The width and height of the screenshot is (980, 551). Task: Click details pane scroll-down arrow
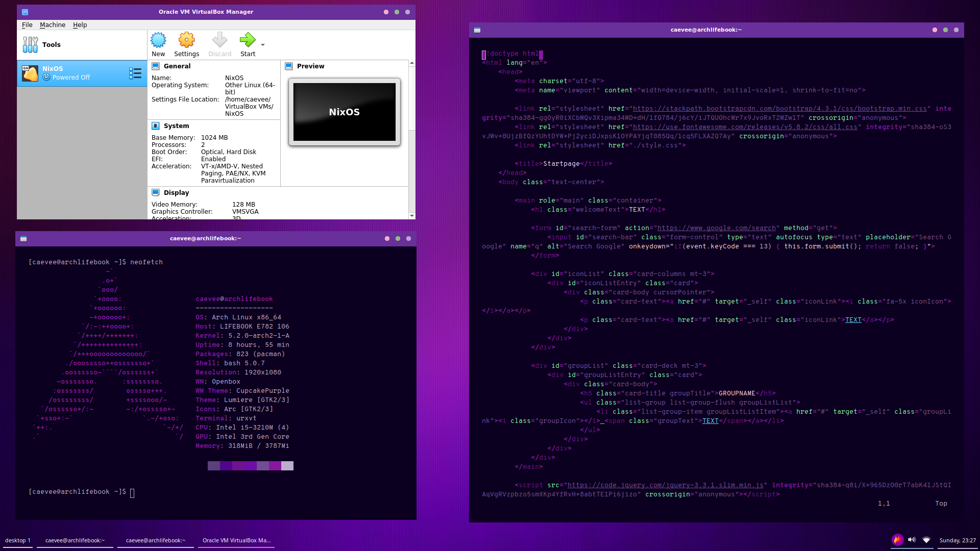[412, 216]
